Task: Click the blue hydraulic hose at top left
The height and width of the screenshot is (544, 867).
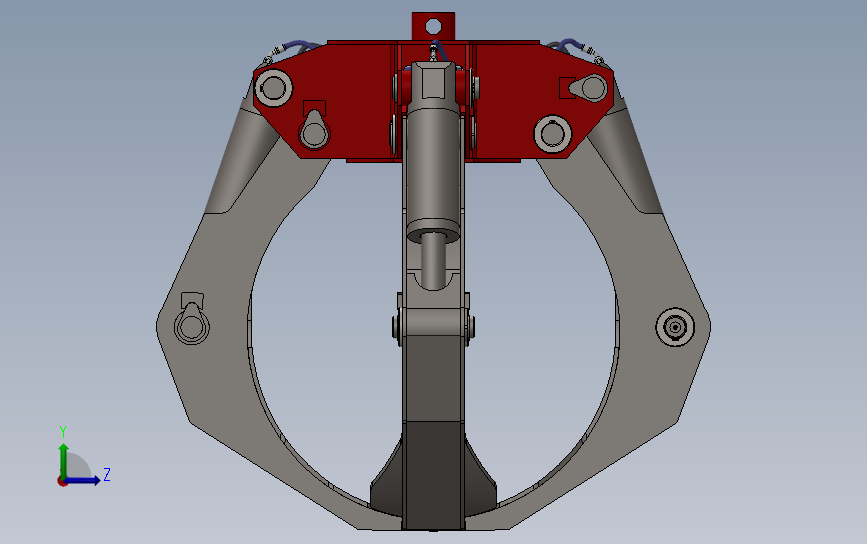Action: 301,45
